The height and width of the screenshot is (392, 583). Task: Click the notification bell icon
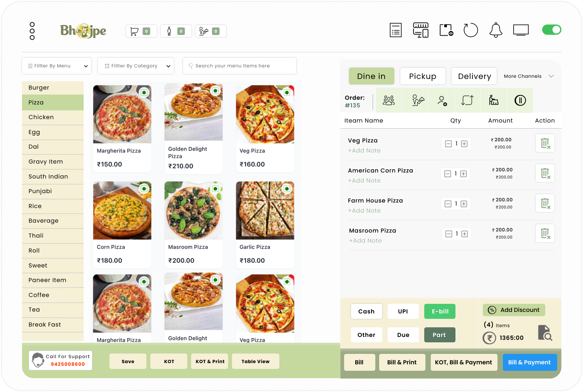pos(496,30)
